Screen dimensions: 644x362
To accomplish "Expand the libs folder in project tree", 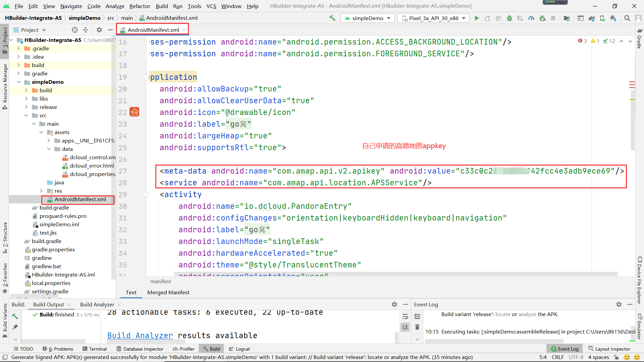I will click(26, 99).
